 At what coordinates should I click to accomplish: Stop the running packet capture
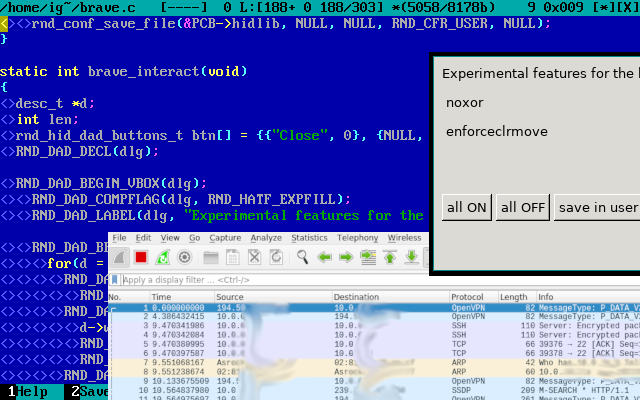[140, 258]
